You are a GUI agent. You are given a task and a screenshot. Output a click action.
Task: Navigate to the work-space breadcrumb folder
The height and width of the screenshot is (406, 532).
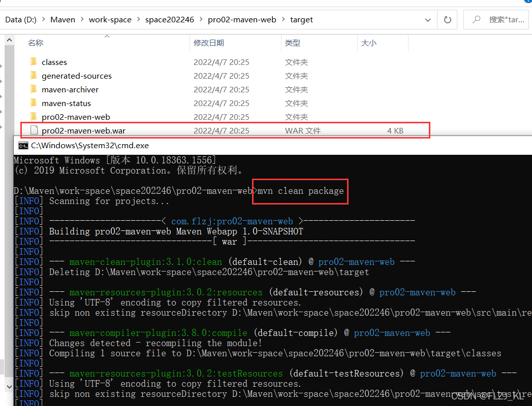(110, 20)
